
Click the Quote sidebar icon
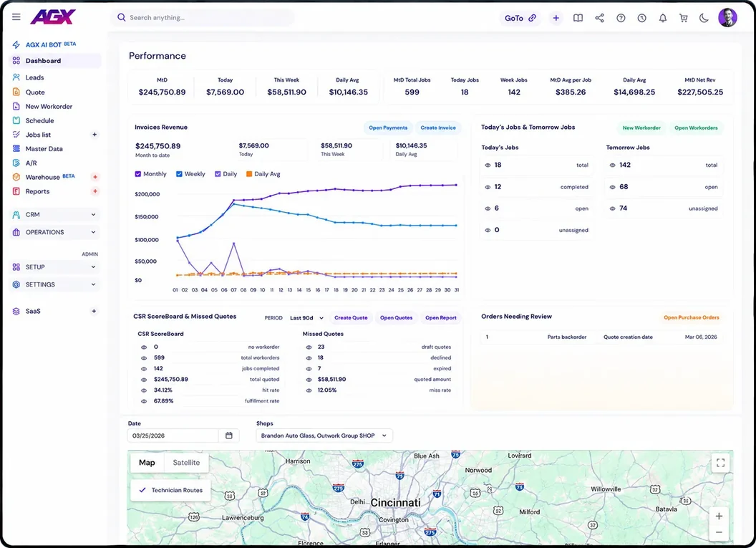click(x=16, y=92)
